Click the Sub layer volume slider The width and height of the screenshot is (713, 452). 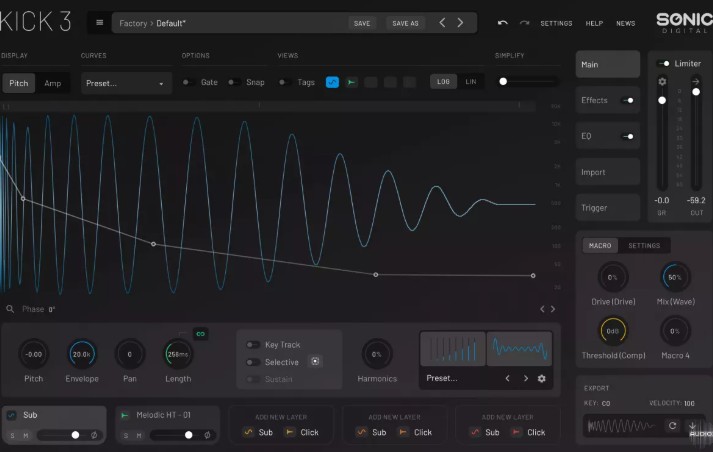(x=75, y=435)
